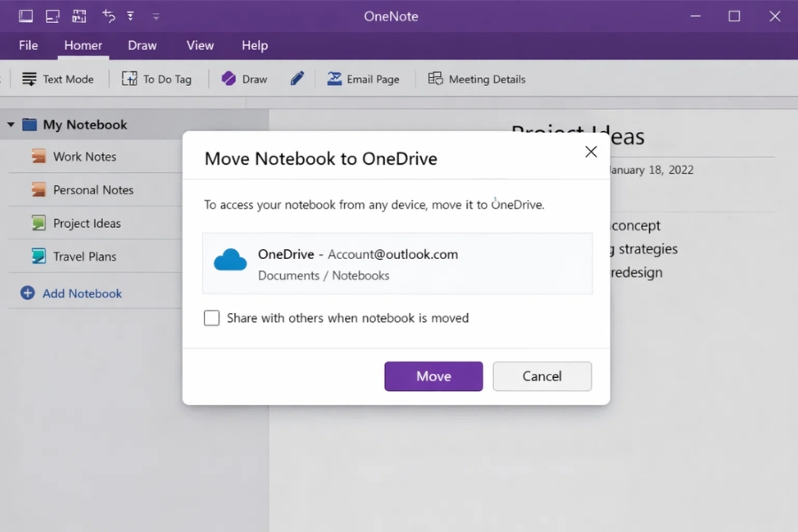Switch to the Draw tab
The image size is (798, 532).
pyautogui.click(x=142, y=45)
